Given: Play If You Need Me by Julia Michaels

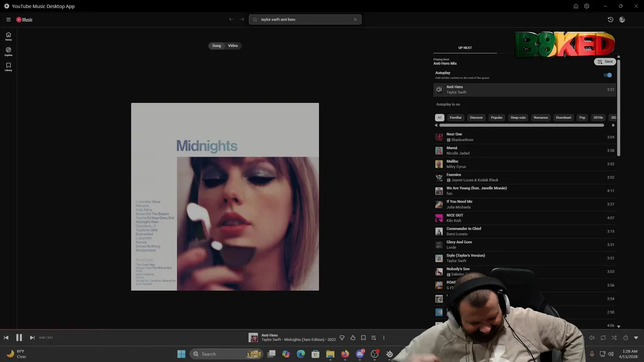Looking at the screenshot, I should (x=525, y=204).
